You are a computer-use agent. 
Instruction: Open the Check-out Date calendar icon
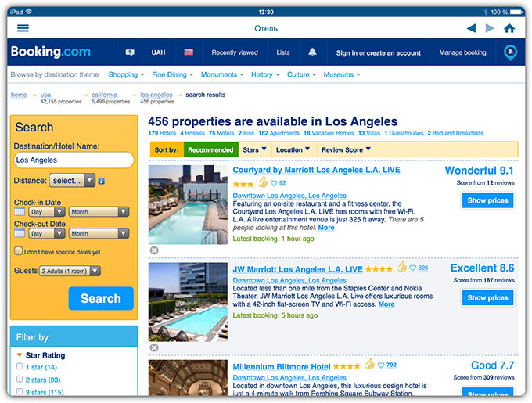click(20, 233)
